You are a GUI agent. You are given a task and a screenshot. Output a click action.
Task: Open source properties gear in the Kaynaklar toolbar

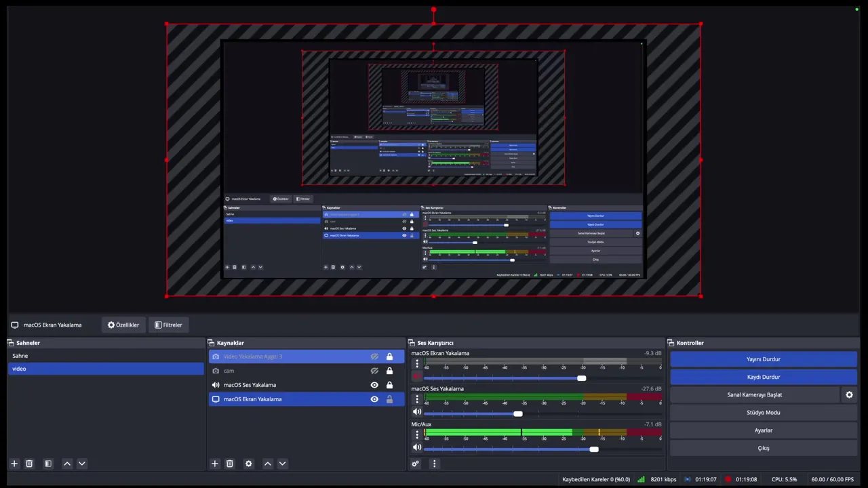[x=249, y=464]
